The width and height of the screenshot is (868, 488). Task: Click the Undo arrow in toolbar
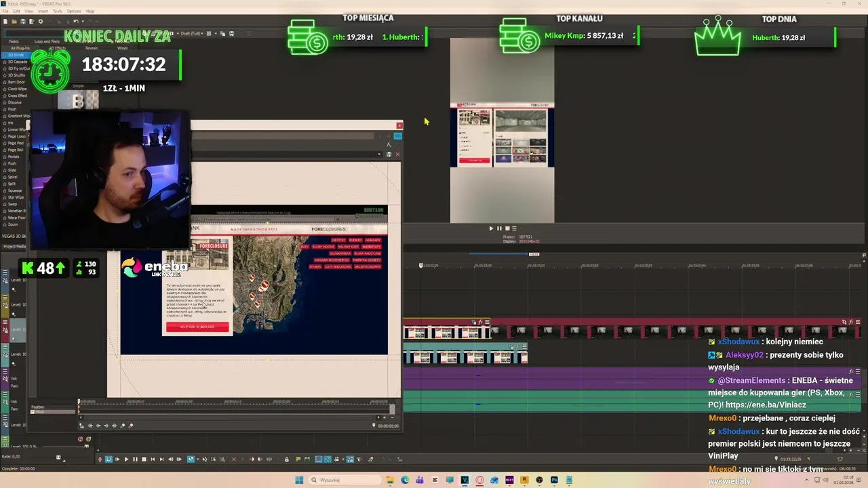75,22
